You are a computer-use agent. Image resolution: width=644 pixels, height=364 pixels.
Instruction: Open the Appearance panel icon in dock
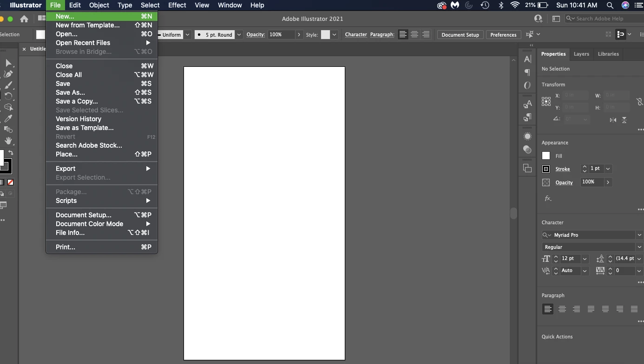[527, 136]
